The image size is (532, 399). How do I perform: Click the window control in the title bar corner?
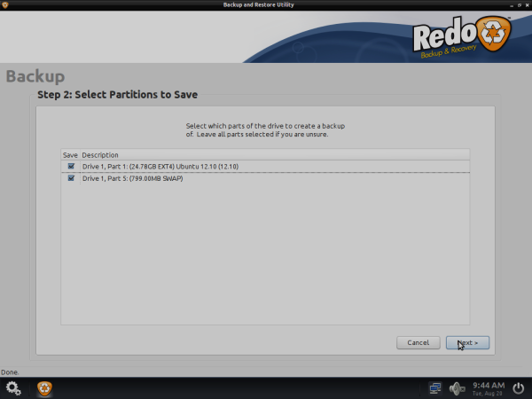coord(526,5)
